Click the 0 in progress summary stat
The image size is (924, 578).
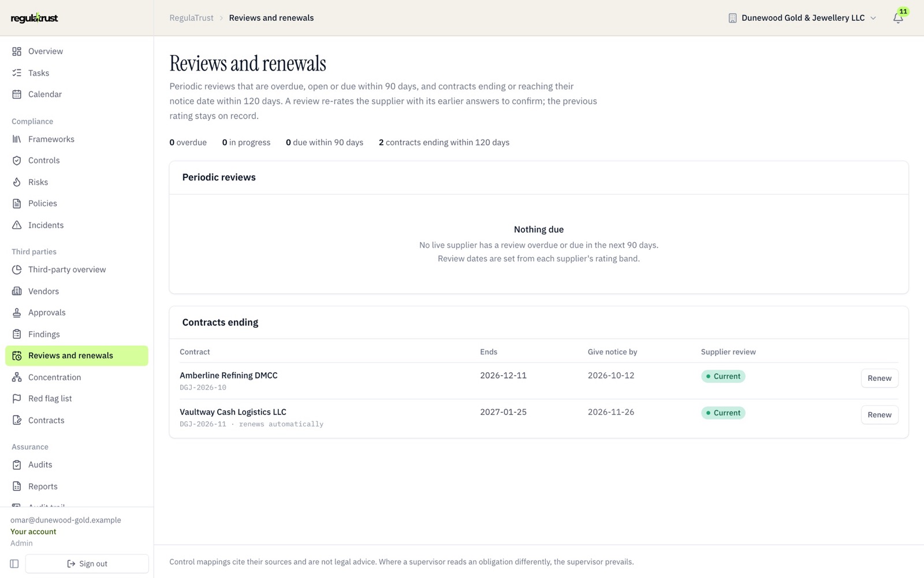(246, 142)
